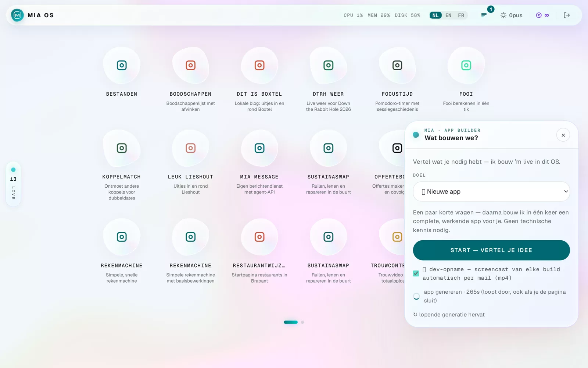Open the Koppelmatch app icon

pos(122,148)
